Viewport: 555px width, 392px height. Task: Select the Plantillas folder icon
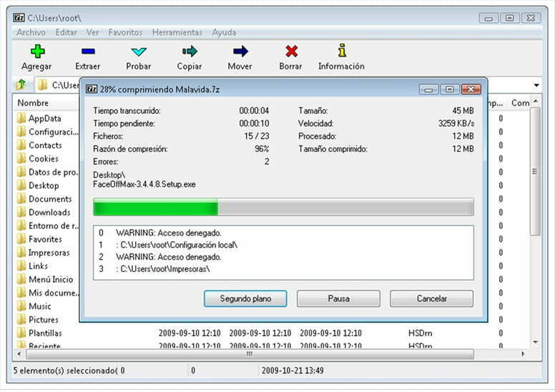(x=21, y=333)
